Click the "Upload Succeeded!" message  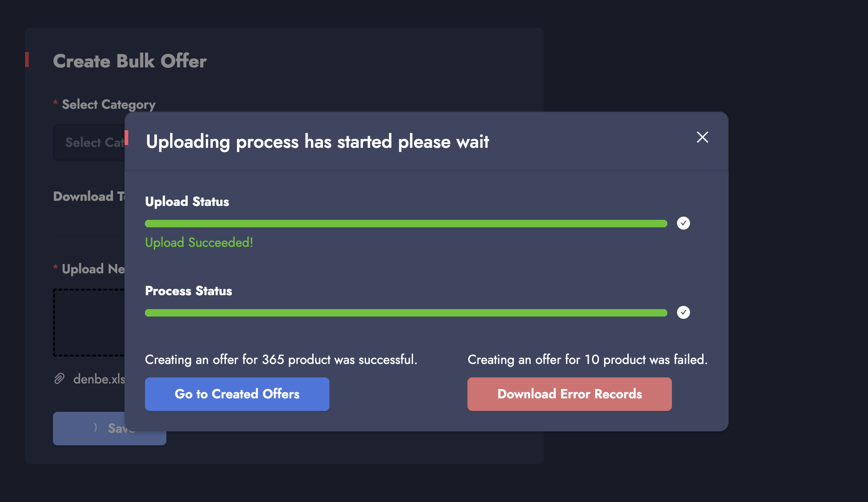tap(199, 243)
